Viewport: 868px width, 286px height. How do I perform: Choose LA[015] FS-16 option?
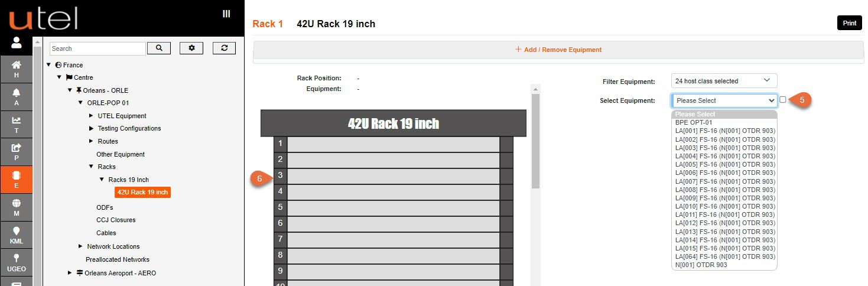[x=725, y=248]
